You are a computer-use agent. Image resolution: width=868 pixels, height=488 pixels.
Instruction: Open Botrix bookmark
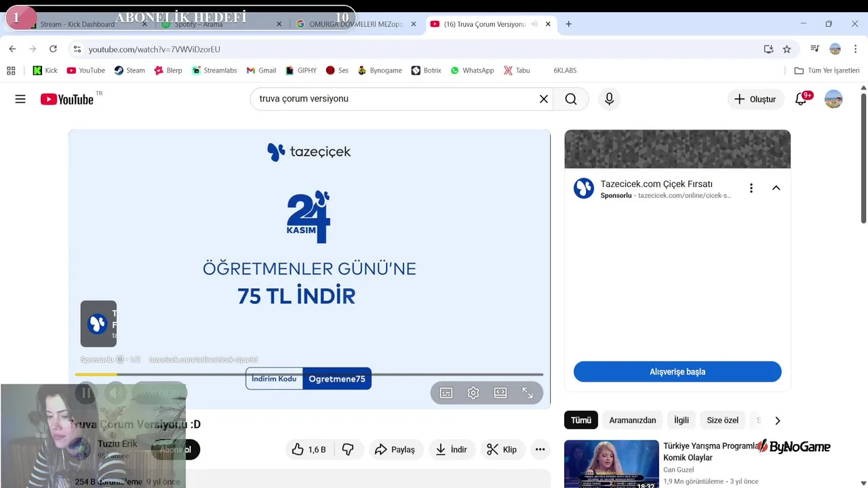pyautogui.click(x=427, y=70)
